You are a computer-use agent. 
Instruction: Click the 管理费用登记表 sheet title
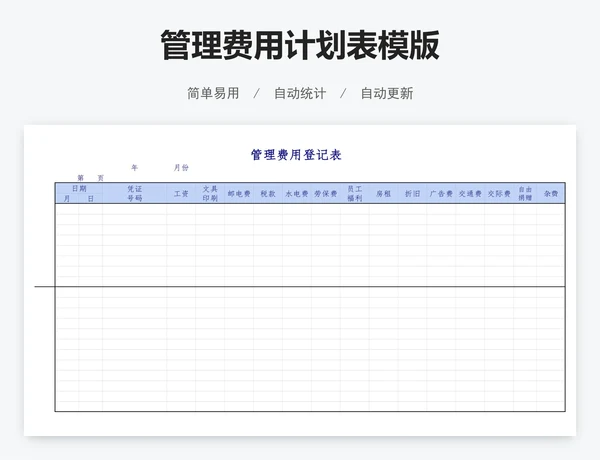pyautogui.click(x=296, y=155)
